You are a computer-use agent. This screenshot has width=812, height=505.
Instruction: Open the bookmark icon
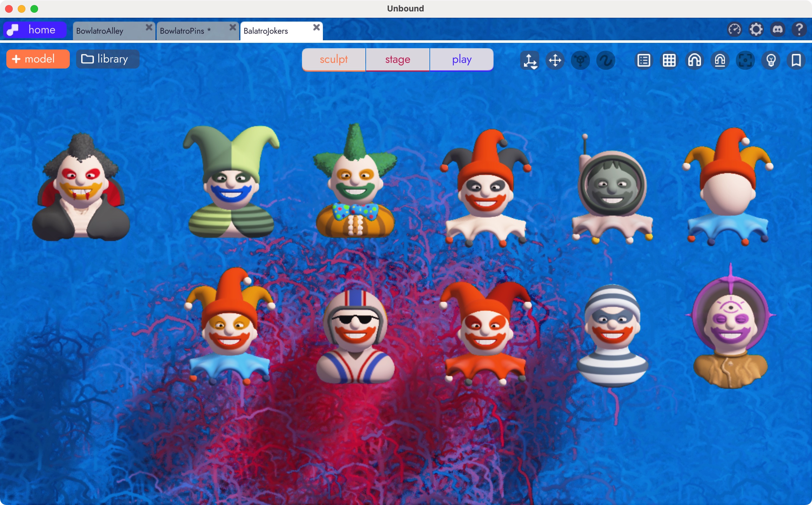click(796, 61)
